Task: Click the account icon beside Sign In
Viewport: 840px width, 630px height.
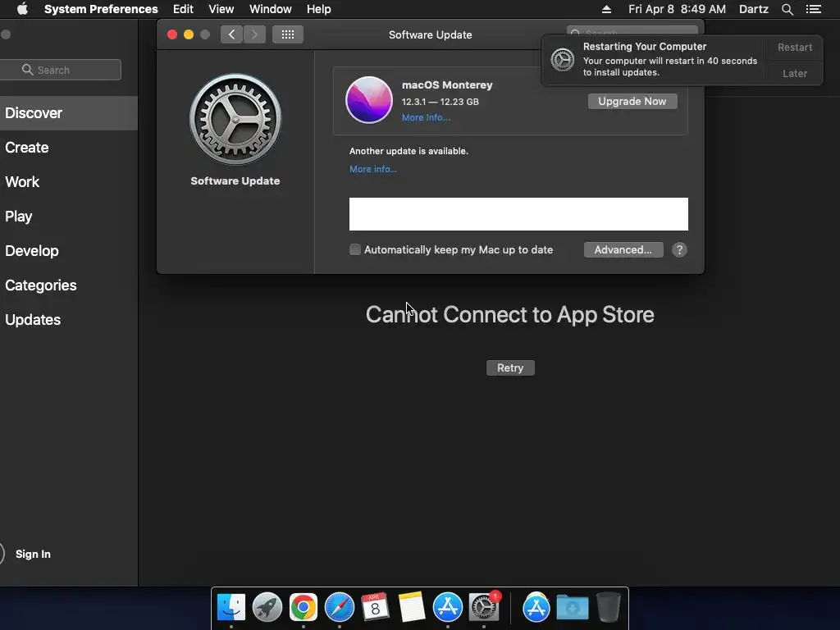Action: (1, 554)
